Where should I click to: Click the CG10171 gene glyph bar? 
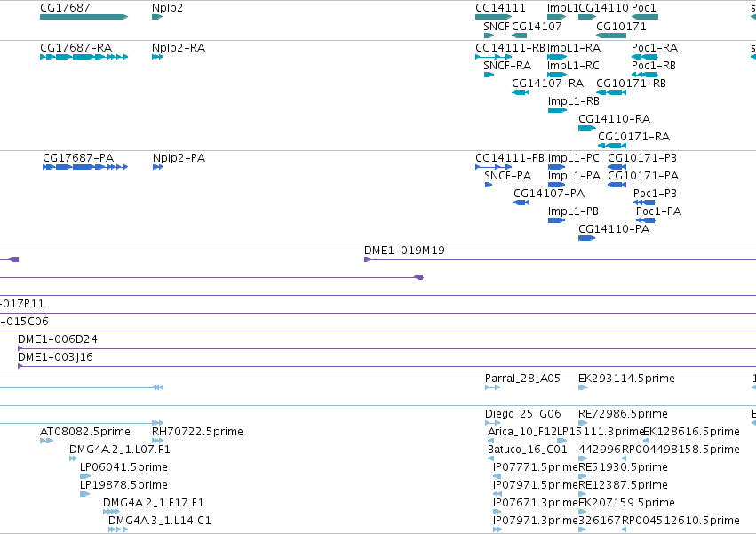pos(611,36)
